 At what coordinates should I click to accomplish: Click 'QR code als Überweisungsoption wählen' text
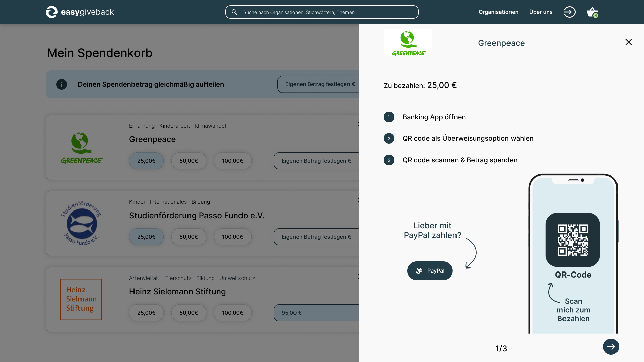(x=468, y=138)
